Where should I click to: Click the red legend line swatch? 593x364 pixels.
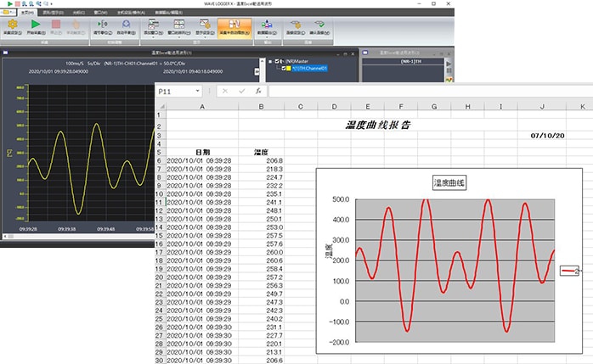(567, 270)
